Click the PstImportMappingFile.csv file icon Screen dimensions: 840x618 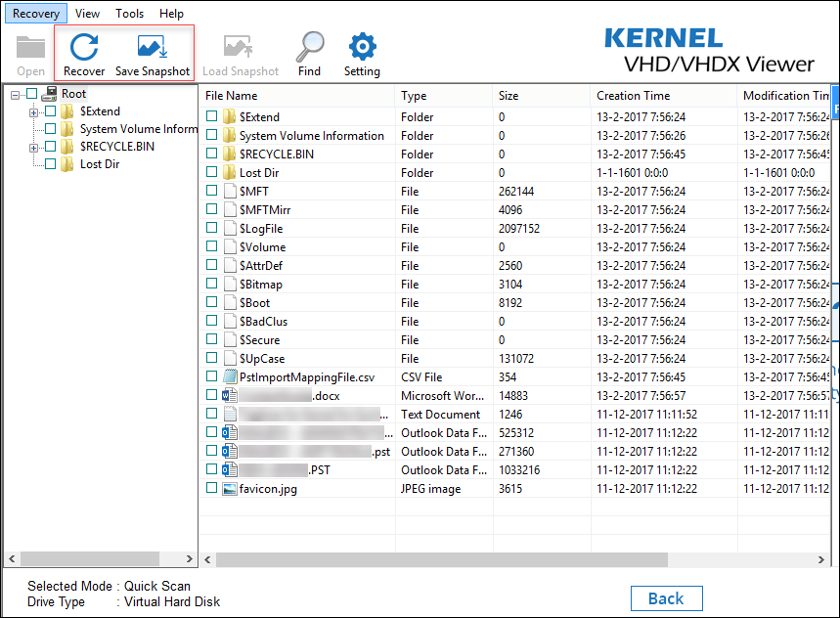[x=230, y=377]
